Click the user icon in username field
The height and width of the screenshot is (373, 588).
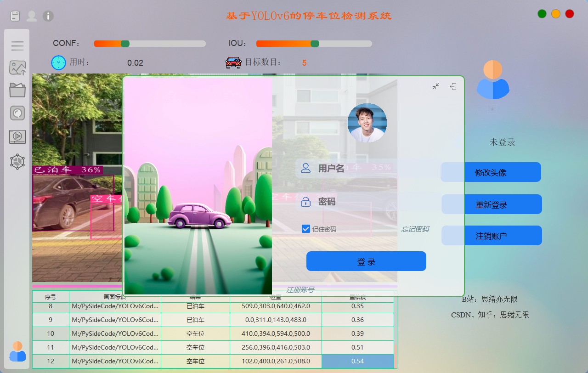click(x=305, y=168)
